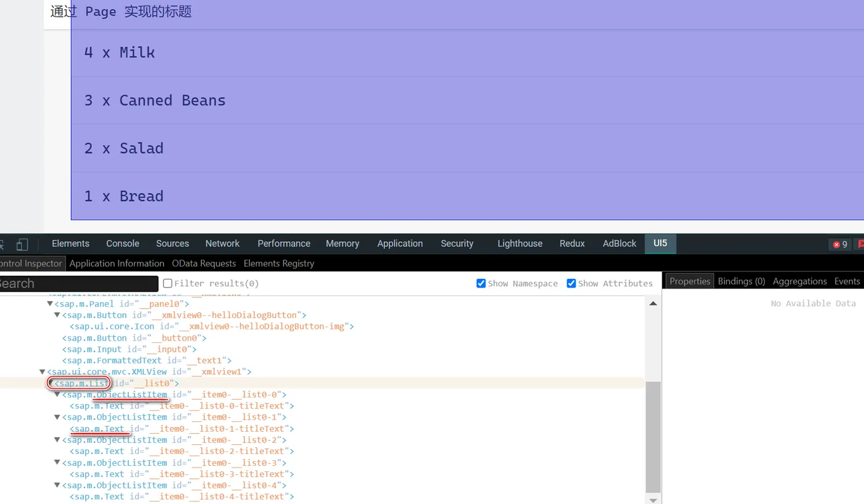Screen dimensions: 864x504
Task: Collapse ObjectListItem __item0-__list0-1 node
Action: click(57, 418)
